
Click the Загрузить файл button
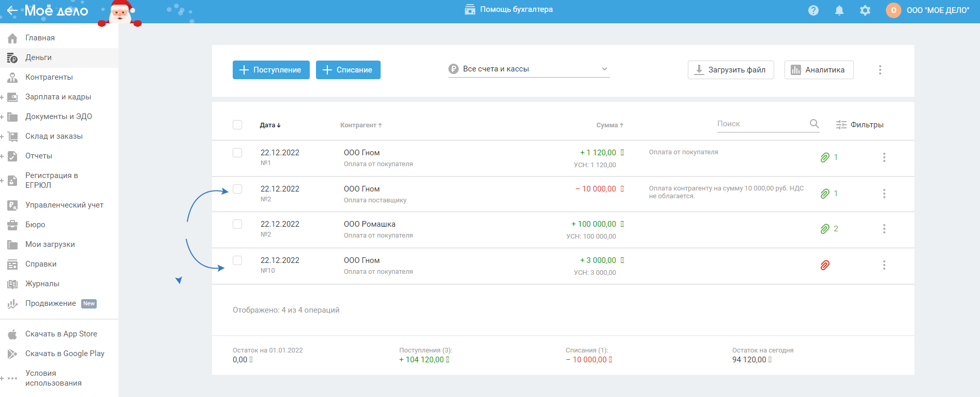730,70
